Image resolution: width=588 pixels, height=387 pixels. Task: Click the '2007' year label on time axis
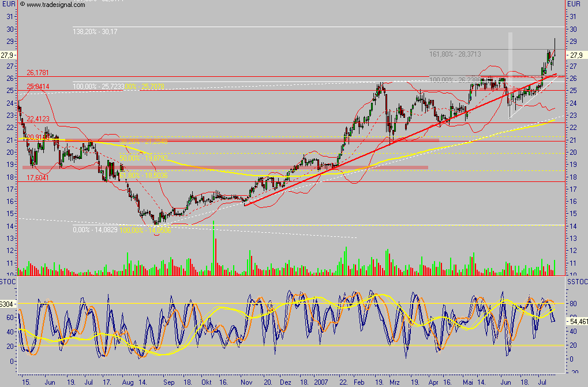[x=321, y=382]
